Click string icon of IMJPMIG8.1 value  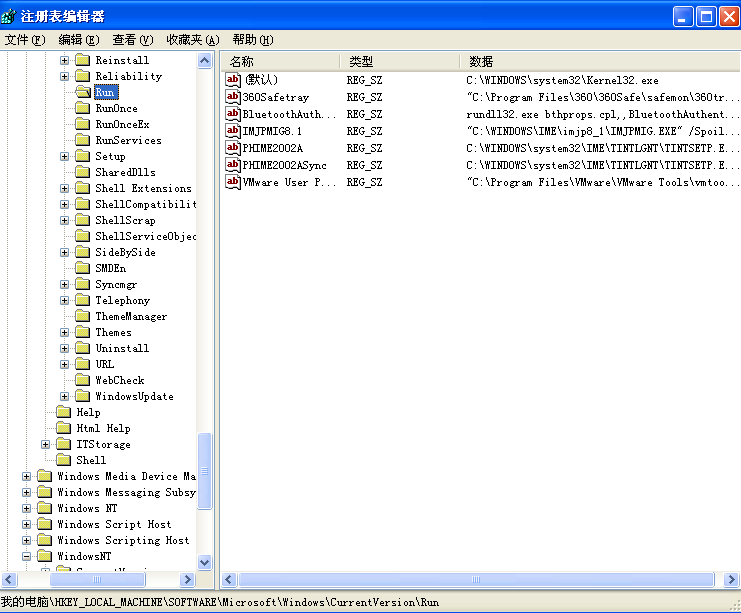[x=233, y=131]
